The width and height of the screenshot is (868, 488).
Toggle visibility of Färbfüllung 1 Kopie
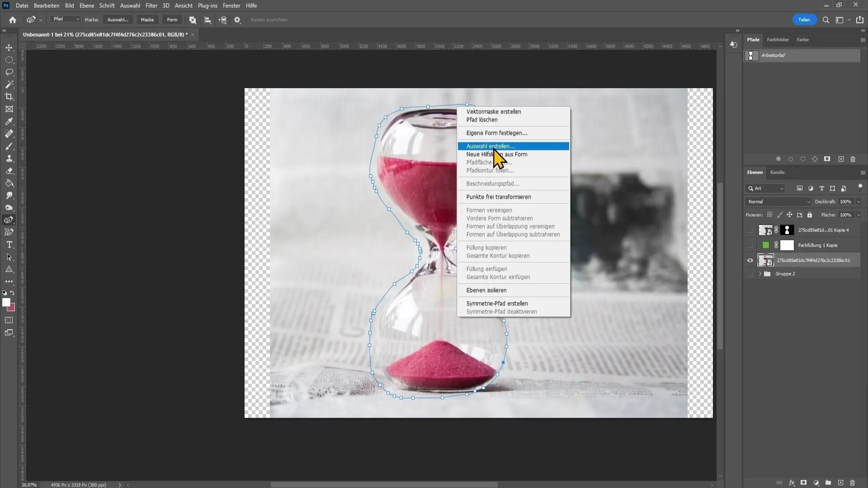(750, 245)
